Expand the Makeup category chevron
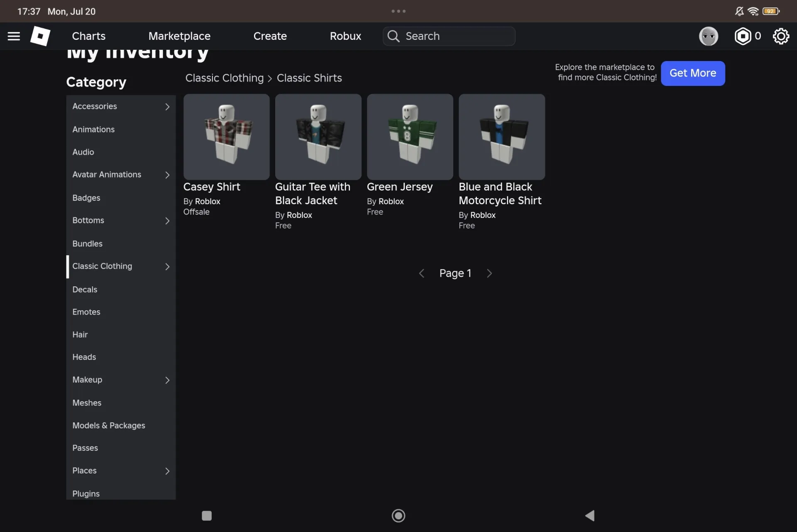The height and width of the screenshot is (532, 797). click(167, 380)
